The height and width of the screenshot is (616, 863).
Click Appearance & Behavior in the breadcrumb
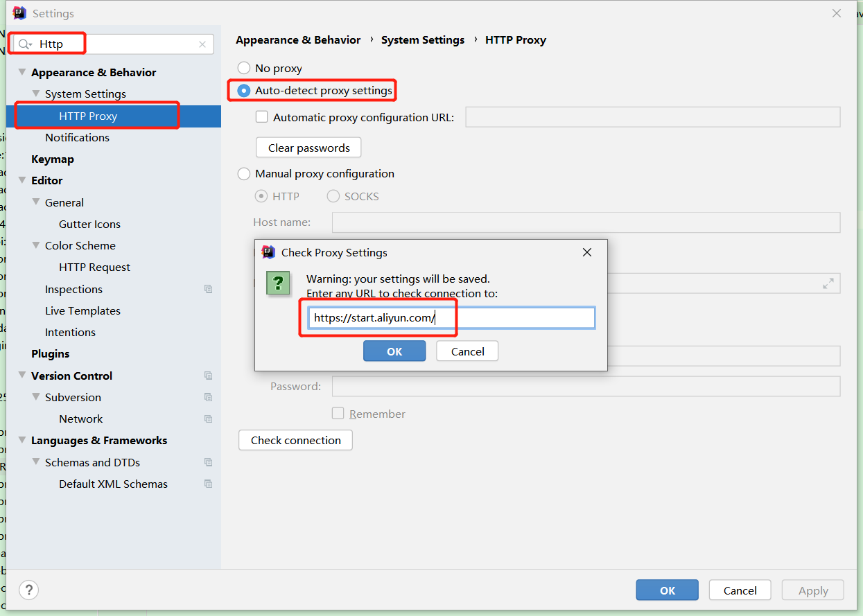298,40
